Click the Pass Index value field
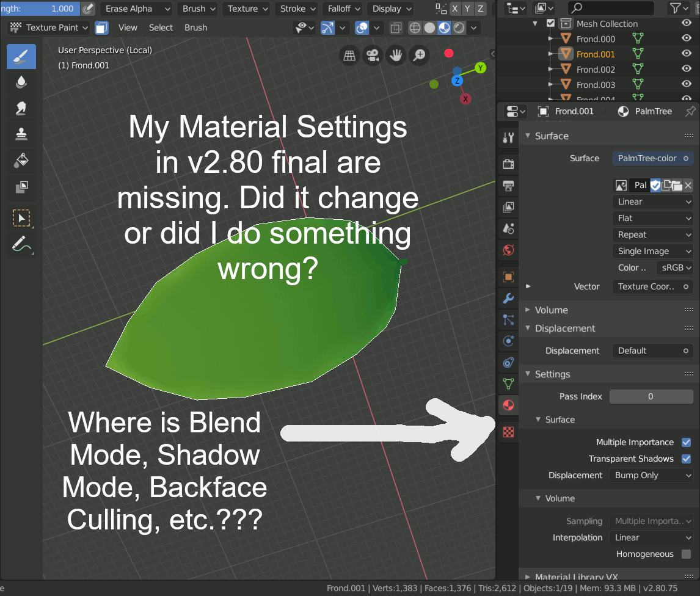Viewport: 700px width, 596px height. click(x=651, y=396)
